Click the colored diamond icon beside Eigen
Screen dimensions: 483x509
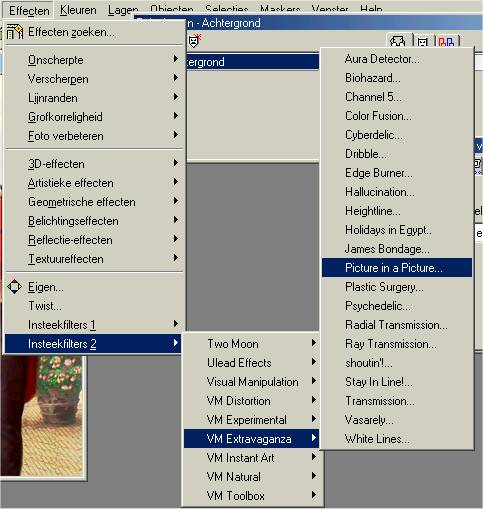14,287
